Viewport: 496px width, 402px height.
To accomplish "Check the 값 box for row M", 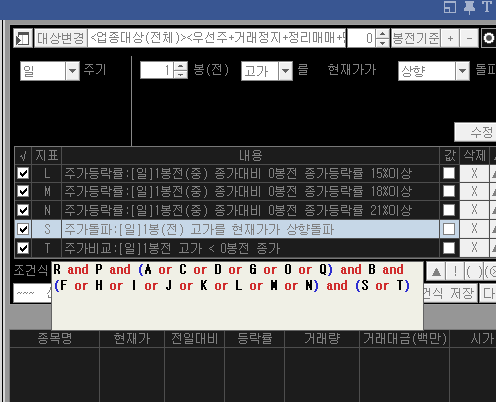I will tap(449, 191).
